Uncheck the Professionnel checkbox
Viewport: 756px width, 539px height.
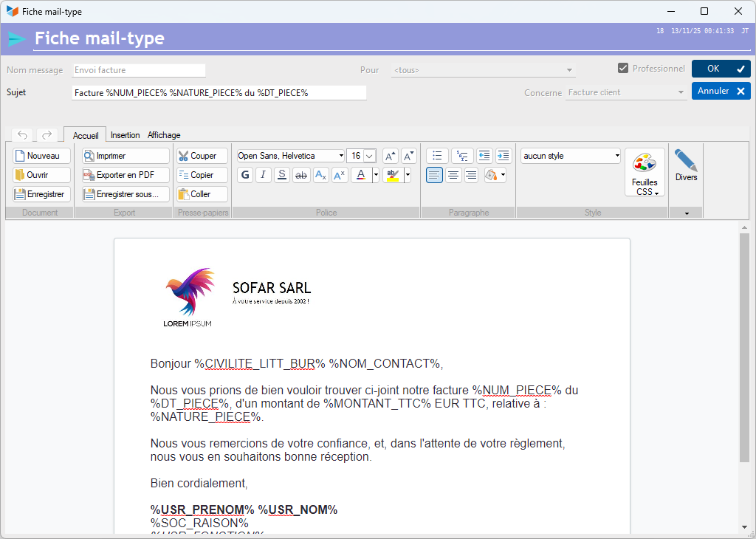[x=623, y=69]
